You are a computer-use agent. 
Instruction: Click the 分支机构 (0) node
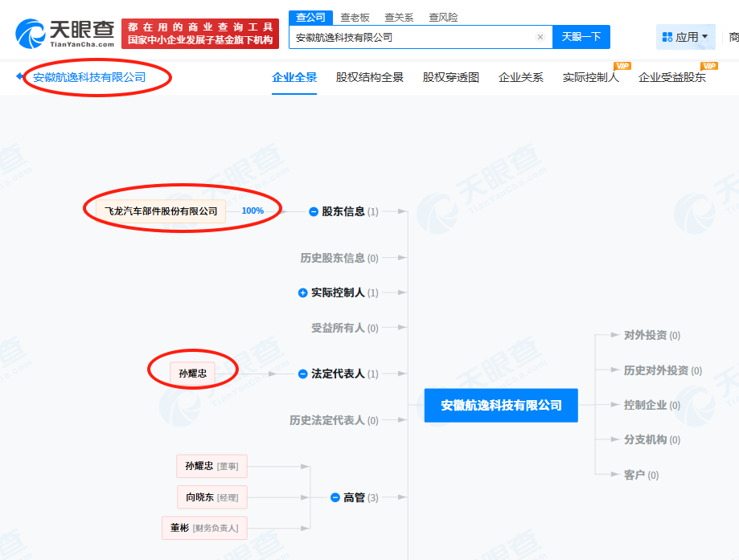(652, 440)
